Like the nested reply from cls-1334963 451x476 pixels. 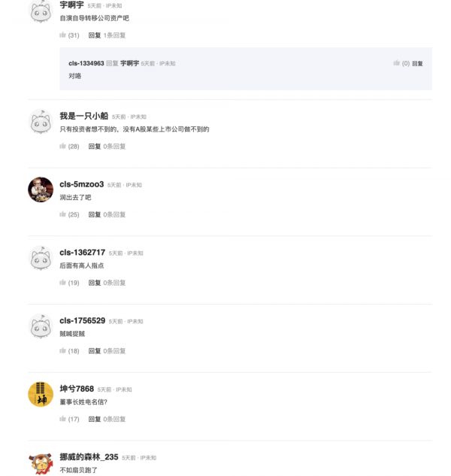click(x=397, y=64)
